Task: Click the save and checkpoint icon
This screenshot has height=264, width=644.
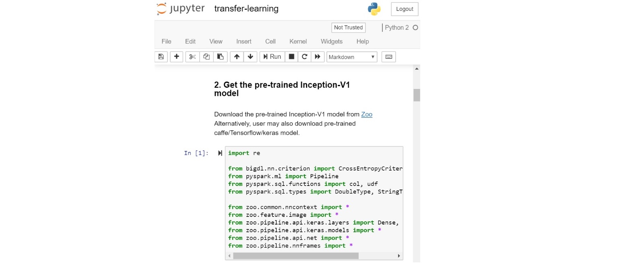Action: tap(161, 57)
